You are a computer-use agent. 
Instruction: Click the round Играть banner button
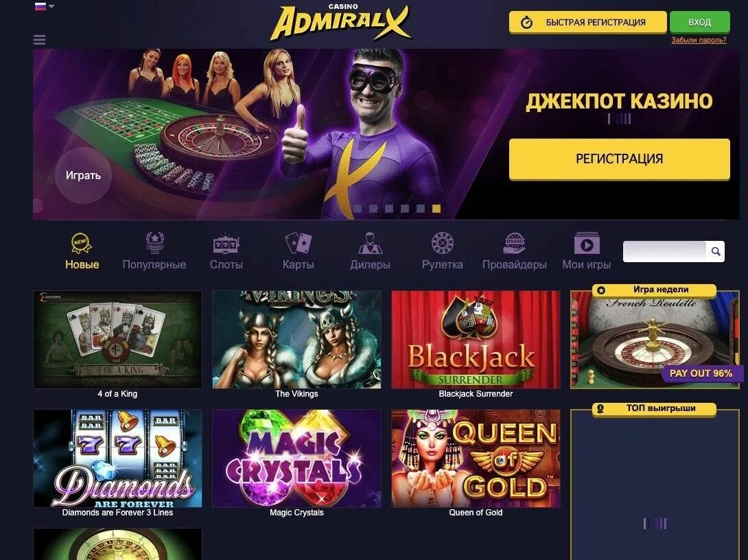pos(84,175)
